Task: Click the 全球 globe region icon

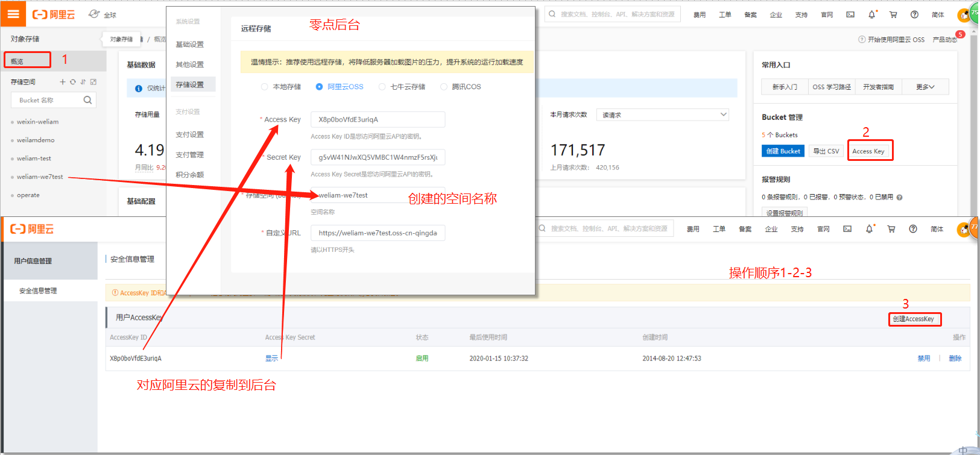Action: [x=94, y=14]
